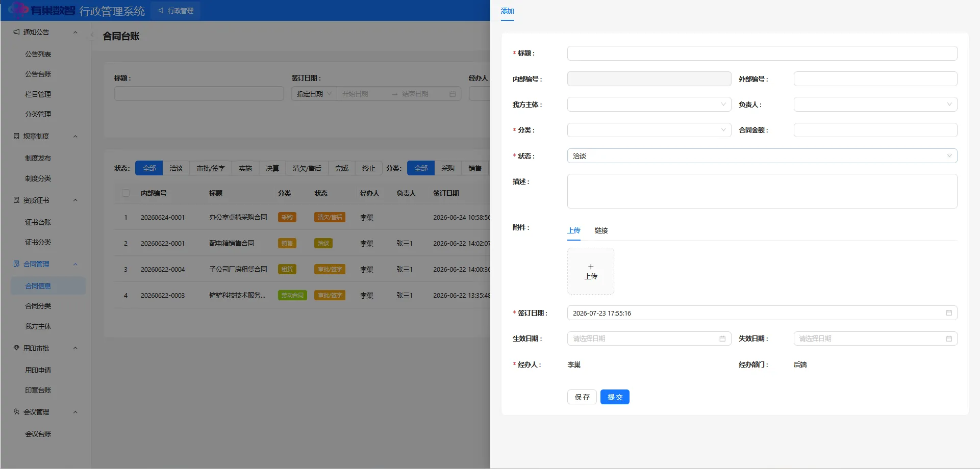Click the 资质证书 certificate icon in sidebar

coord(16,200)
